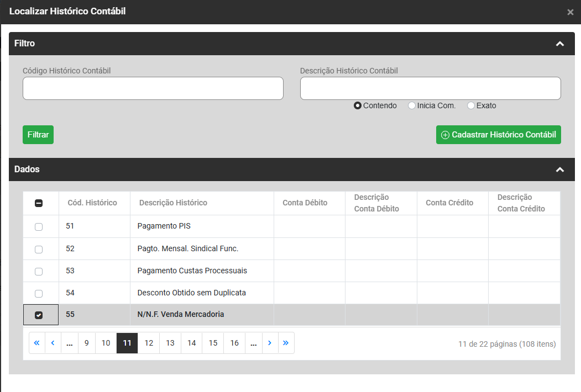Open pagination page 12
Viewport: 581px width, 392px height.
click(x=149, y=343)
